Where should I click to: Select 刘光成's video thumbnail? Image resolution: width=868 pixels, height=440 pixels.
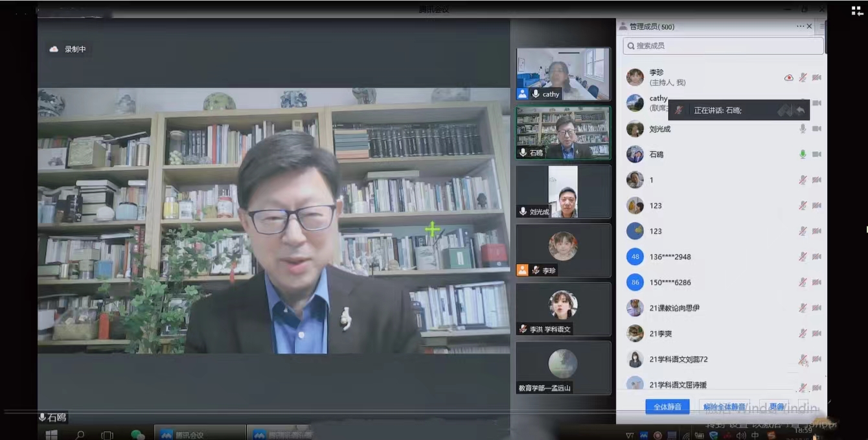click(563, 192)
